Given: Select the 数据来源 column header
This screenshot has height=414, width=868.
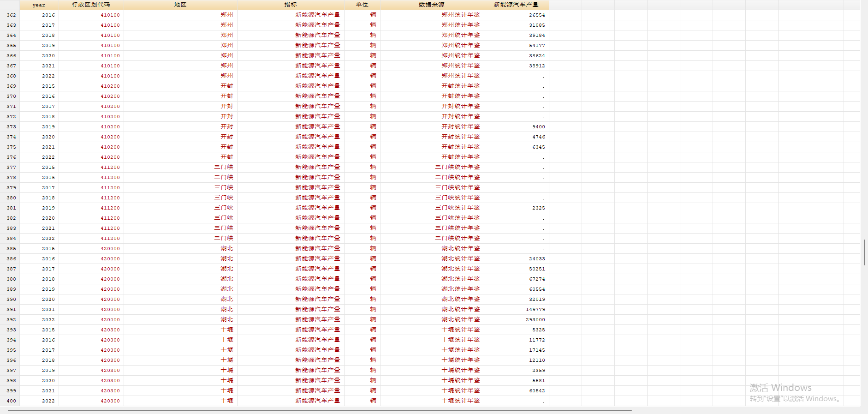Looking at the screenshot, I should point(432,5).
